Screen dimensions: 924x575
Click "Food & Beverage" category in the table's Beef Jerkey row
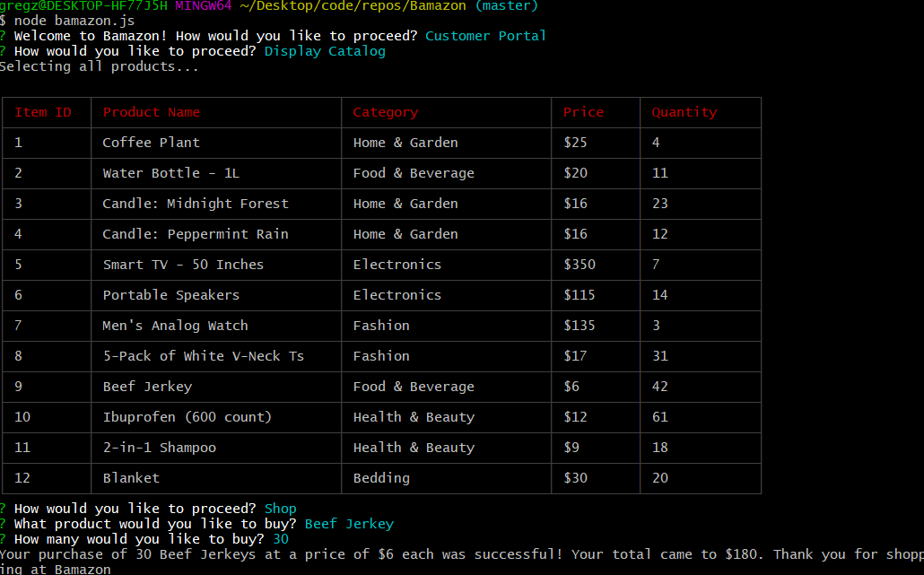click(x=414, y=387)
